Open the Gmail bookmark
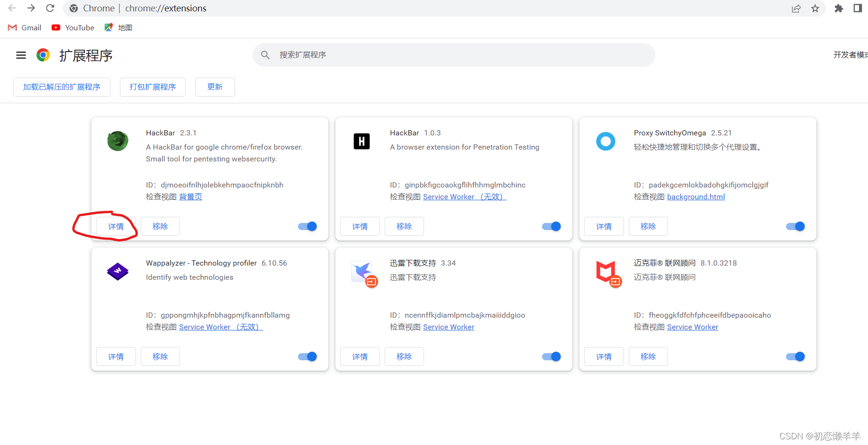This screenshot has width=868, height=445. pos(25,27)
